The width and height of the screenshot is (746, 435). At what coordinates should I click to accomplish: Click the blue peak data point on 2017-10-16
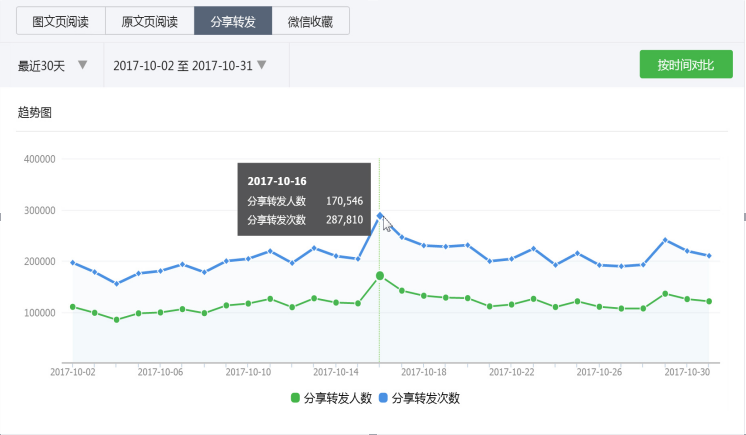point(380,215)
